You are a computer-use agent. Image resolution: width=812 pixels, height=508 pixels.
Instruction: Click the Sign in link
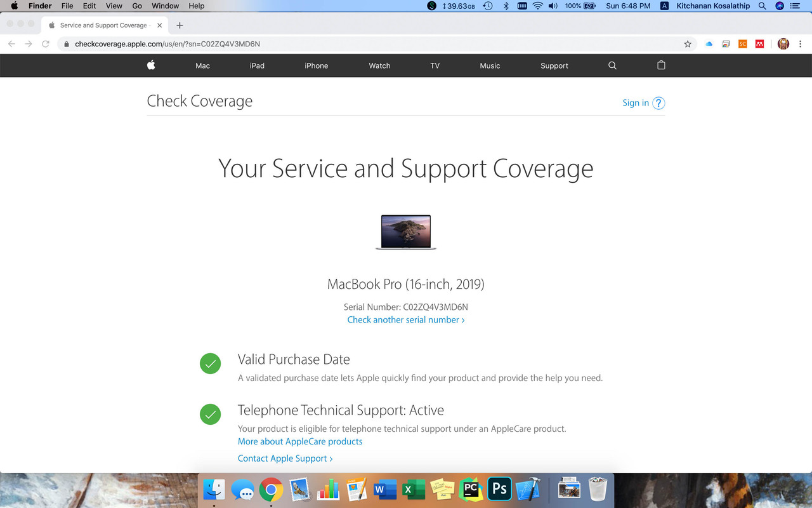click(636, 103)
